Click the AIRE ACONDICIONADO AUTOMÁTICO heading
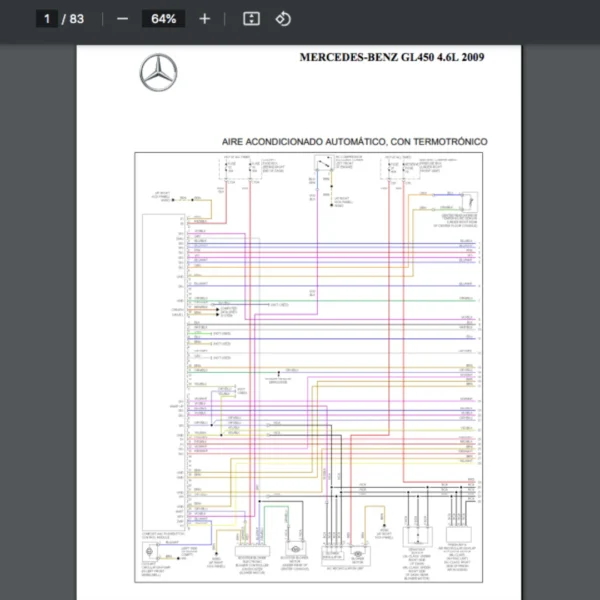 pos(354,142)
